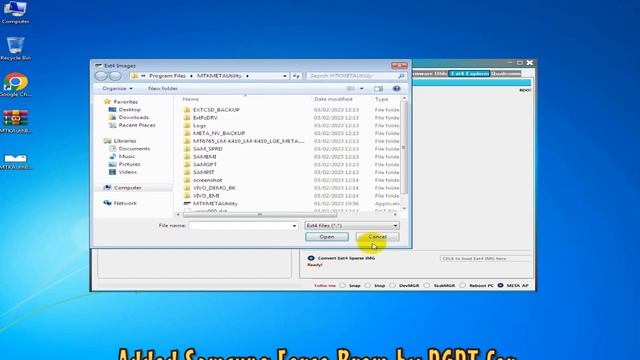
Task: Click the folder icon in the address bar
Action: [x=135, y=76]
